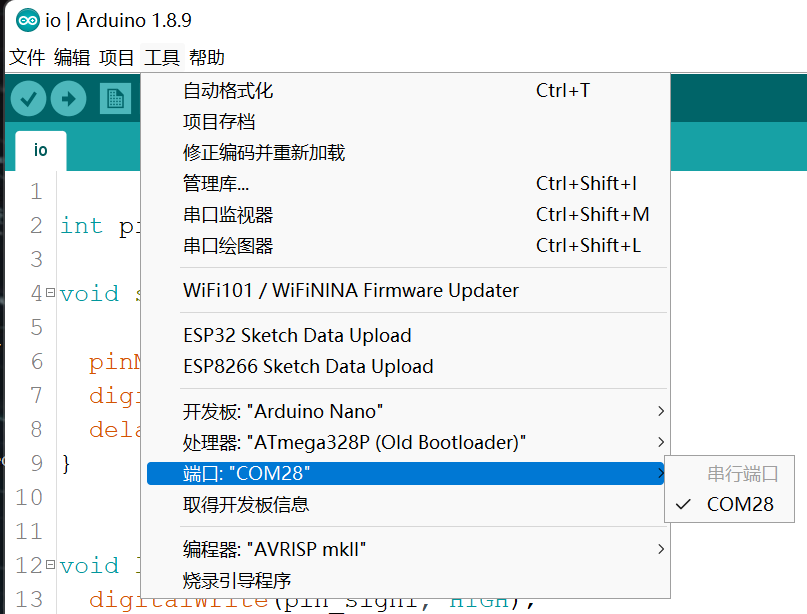Launch ESP32 Sketch Data Upload

[x=297, y=335]
